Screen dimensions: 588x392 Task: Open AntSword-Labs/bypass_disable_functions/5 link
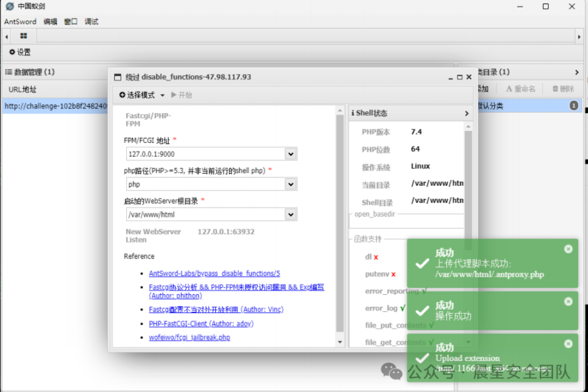click(x=214, y=274)
